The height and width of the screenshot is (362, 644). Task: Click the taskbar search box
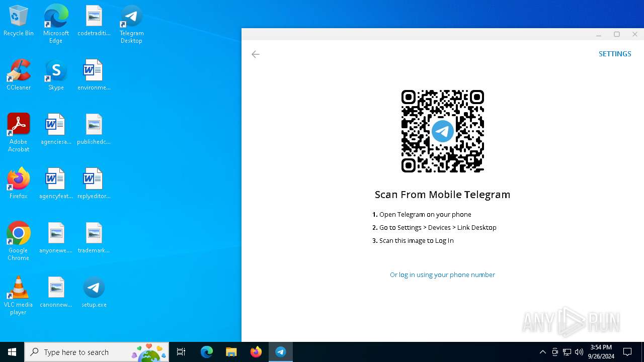[97, 352]
